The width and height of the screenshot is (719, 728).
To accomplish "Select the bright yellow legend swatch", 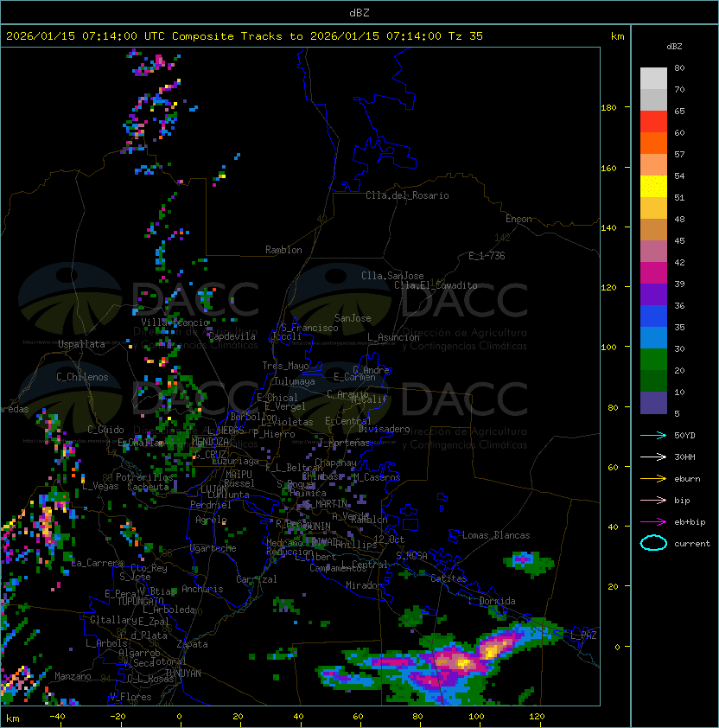I will (653, 186).
